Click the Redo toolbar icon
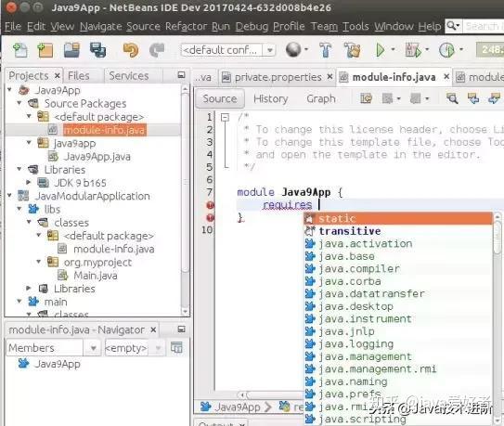Screen dimensions: 504x426 pyautogui.click(x=157, y=50)
